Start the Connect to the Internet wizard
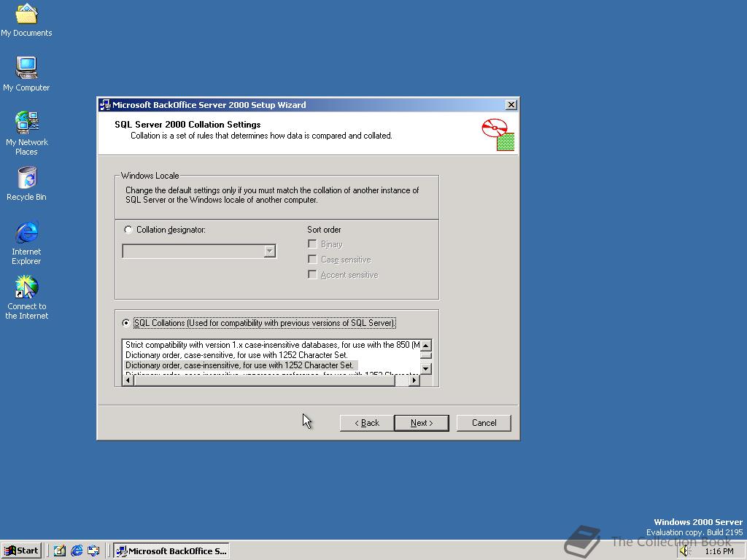The width and height of the screenshot is (747, 560). click(26, 287)
